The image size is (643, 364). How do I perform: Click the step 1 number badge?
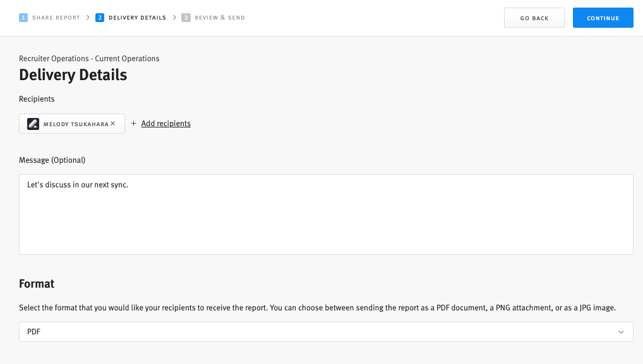23,18
